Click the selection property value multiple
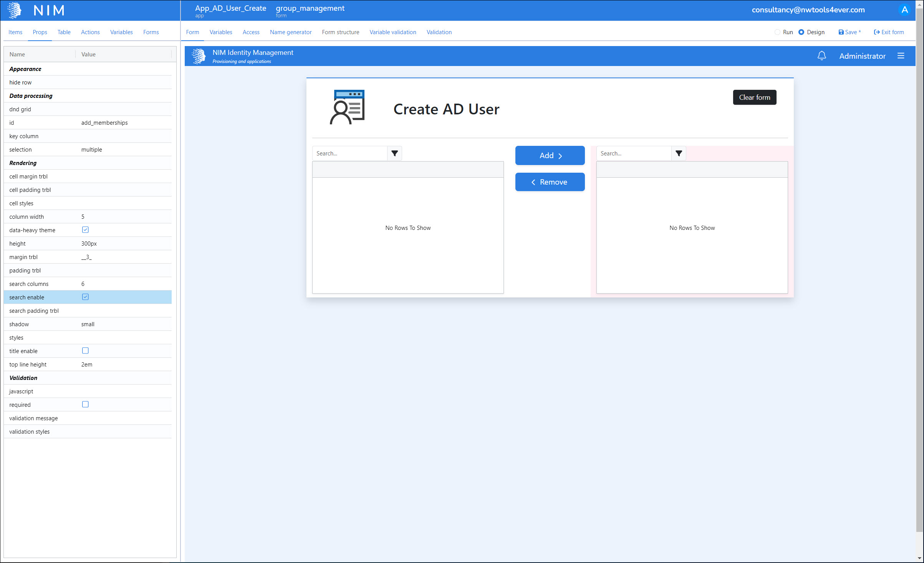 [x=91, y=150]
